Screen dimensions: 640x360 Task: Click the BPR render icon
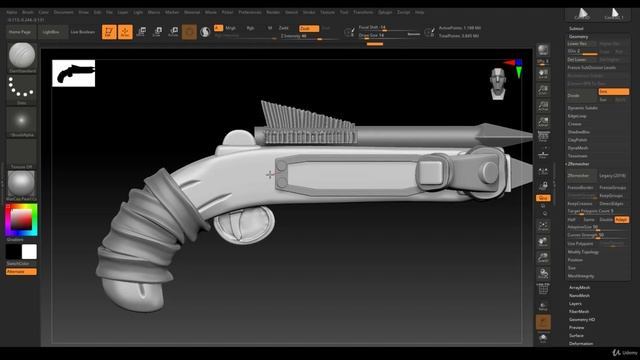click(543, 50)
